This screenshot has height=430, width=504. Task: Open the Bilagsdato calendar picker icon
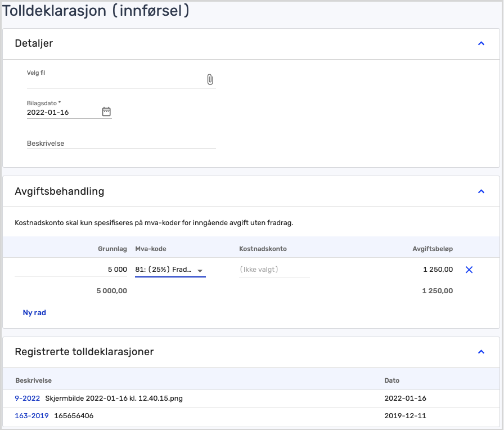click(106, 111)
